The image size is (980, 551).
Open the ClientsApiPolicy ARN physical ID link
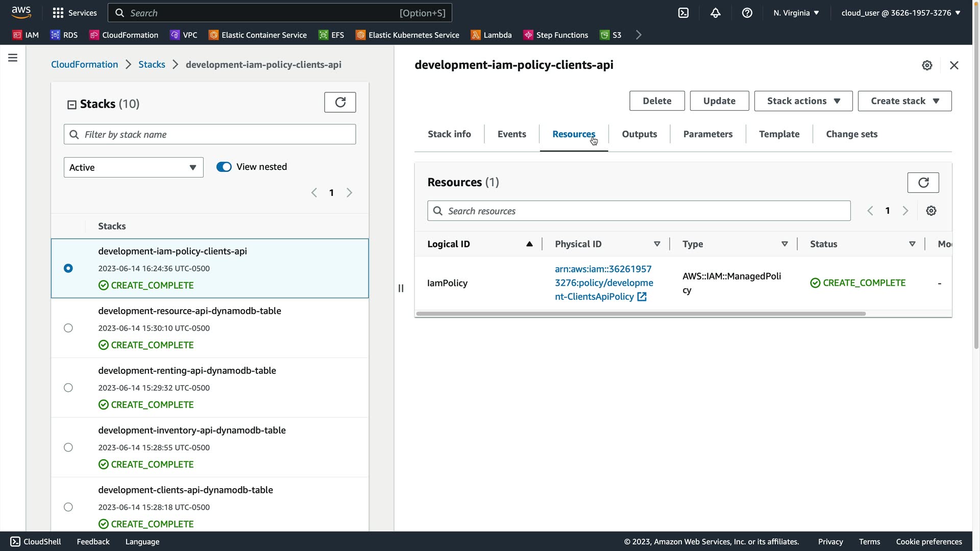(603, 283)
